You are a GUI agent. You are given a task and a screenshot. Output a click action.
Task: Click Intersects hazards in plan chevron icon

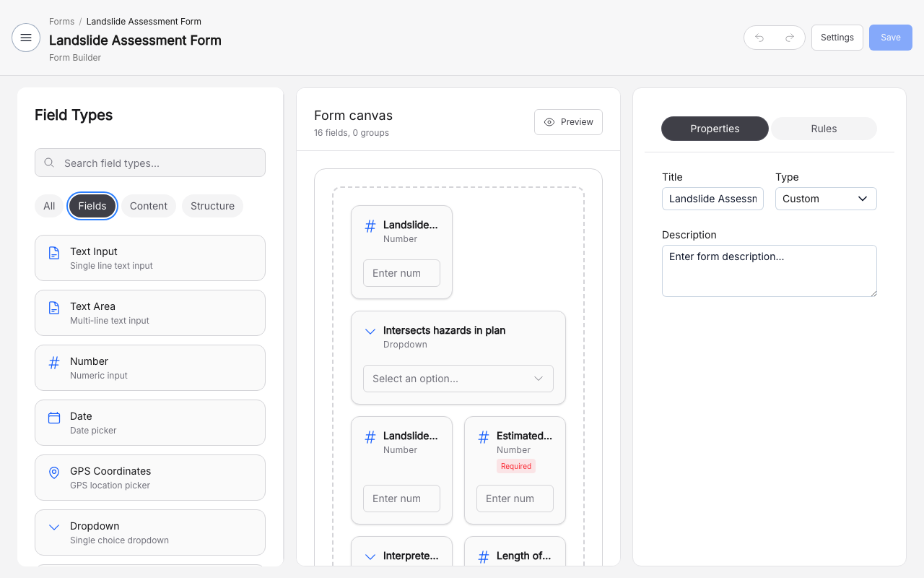click(x=370, y=332)
